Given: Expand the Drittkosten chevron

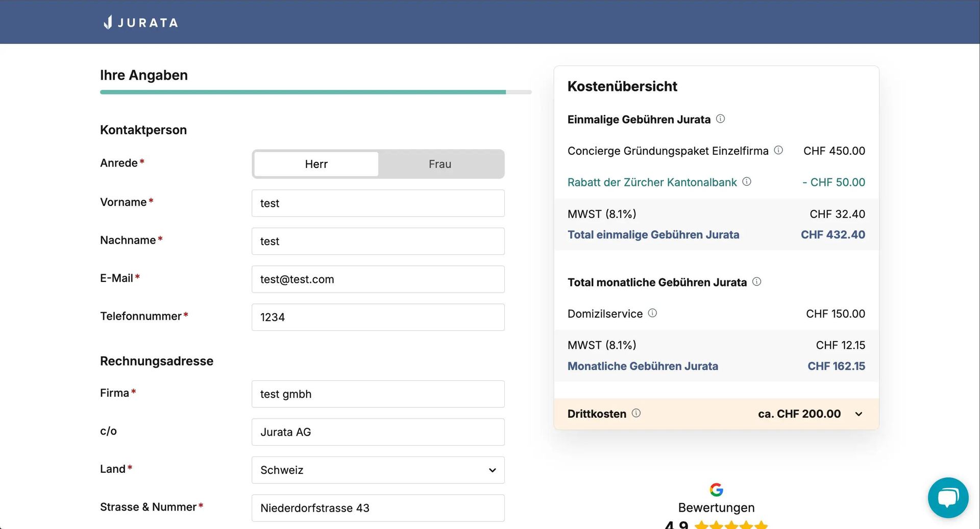Looking at the screenshot, I should [x=859, y=414].
